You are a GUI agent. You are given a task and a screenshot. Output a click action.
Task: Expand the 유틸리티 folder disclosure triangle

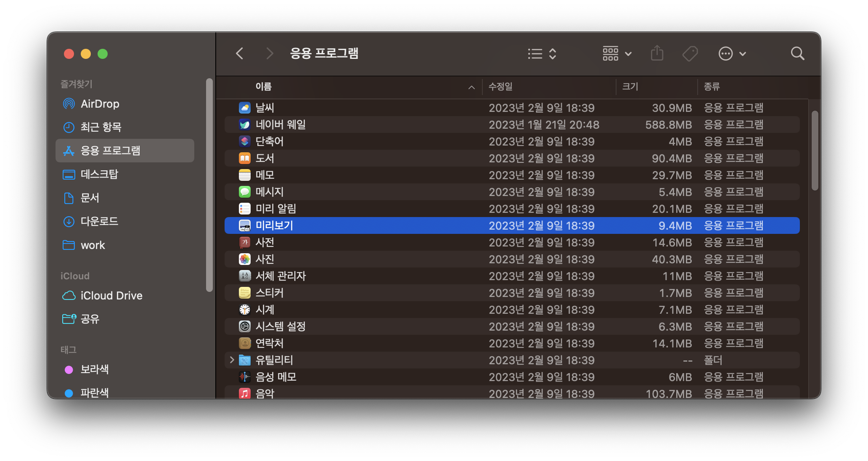(x=232, y=360)
